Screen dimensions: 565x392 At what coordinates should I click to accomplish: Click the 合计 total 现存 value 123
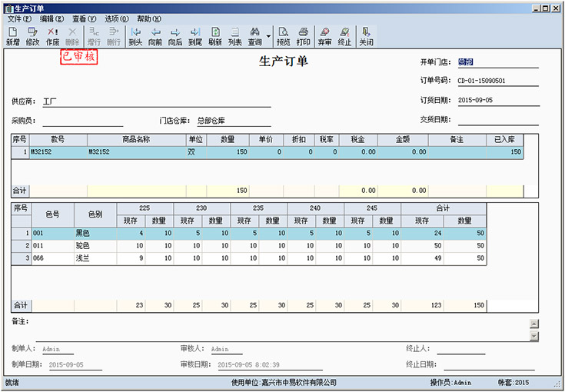pos(422,306)
